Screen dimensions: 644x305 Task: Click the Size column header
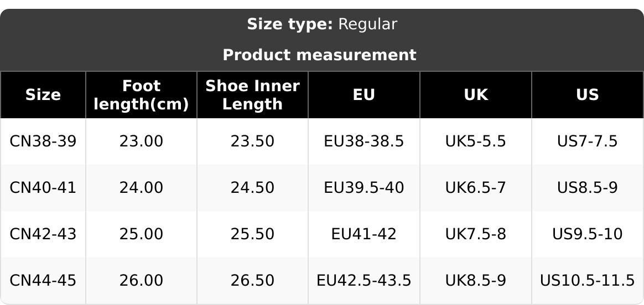click(x=43, y=95)
